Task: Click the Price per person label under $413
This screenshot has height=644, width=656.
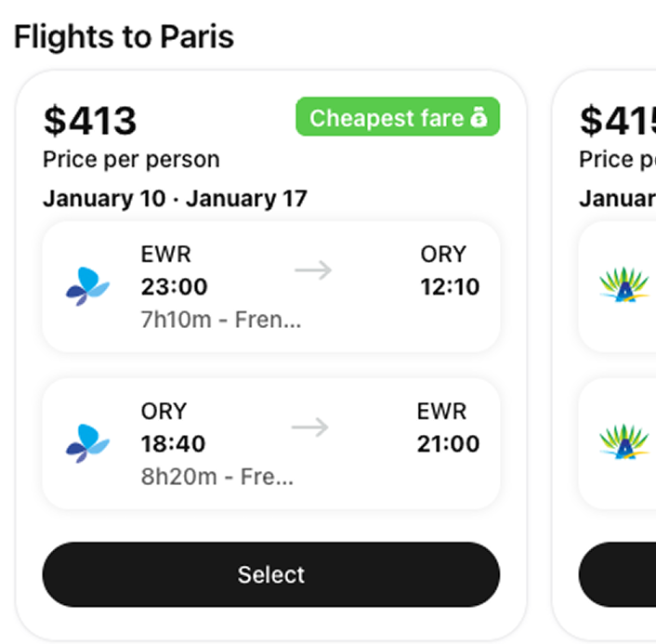Action: pyautogui.click(x=131, y=160)
